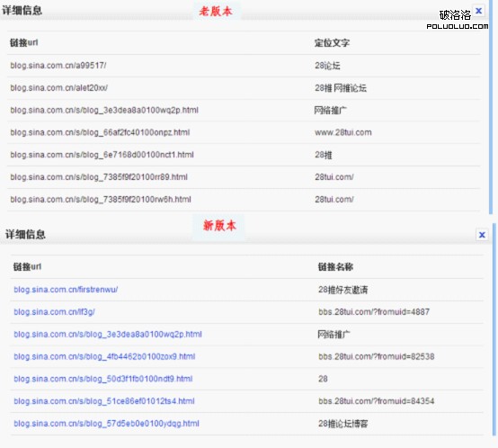Open blog_50d3f1fb0100ndt9.html link
498x448 pixels.
pos(103,379)
